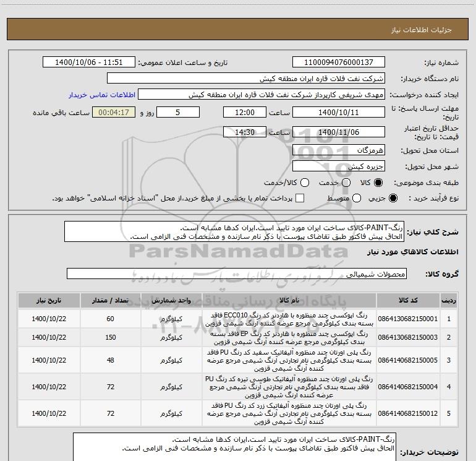This screenshot has width=476, height=461.
Task: Click the request creator field مهدی شریفی
Action: (x=261, y=95)
